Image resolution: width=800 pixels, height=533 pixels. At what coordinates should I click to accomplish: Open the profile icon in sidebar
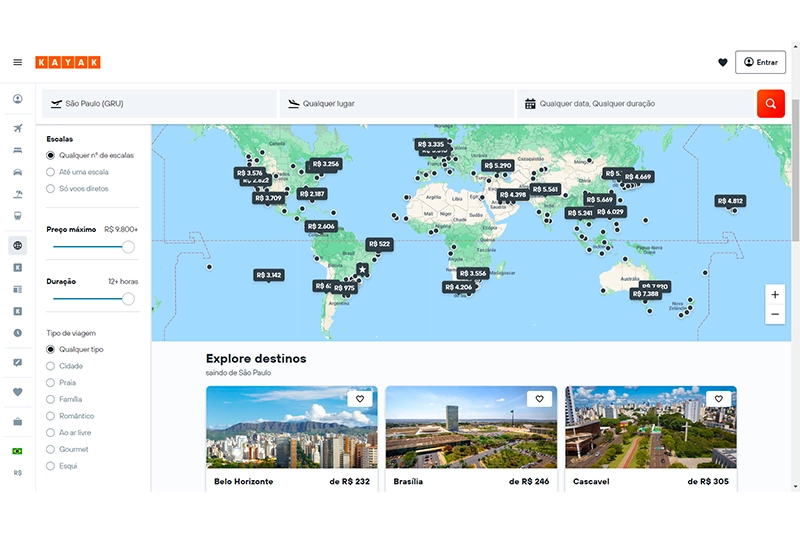pyautogui.click(x=18, y=99)
